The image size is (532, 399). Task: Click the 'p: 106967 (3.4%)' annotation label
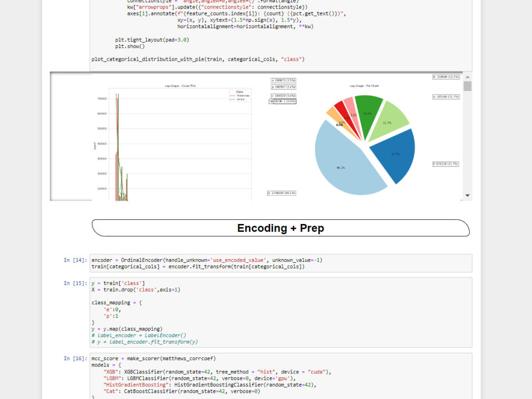[x=284, y=87]
